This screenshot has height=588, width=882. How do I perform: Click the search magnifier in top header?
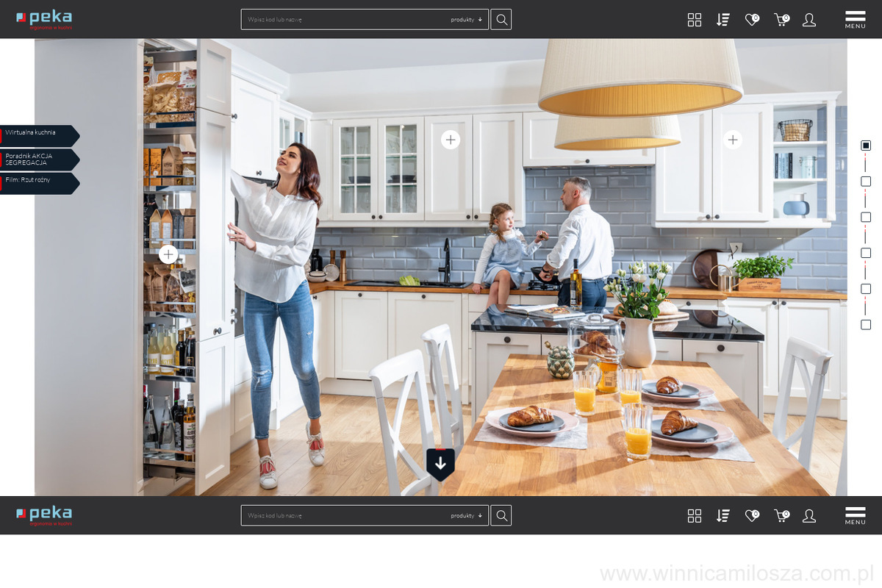(x=501, y=20)
